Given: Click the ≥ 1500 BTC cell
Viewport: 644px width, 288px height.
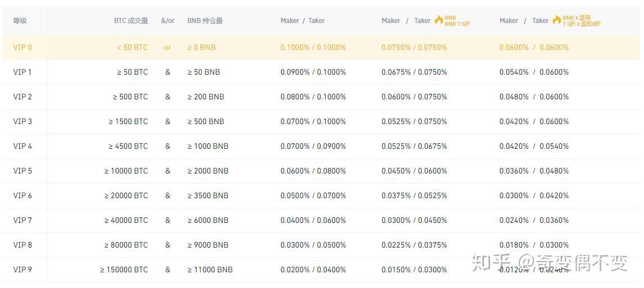Looking at the screenshot, I should click(x=128, y=121).
